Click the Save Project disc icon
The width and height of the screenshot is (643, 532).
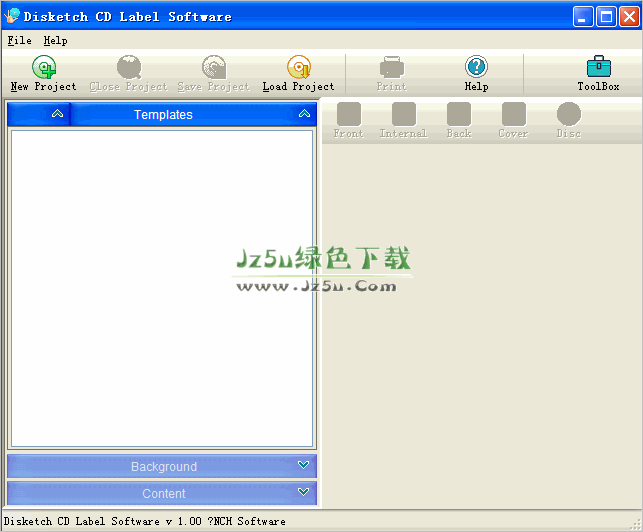coord(214,67)
